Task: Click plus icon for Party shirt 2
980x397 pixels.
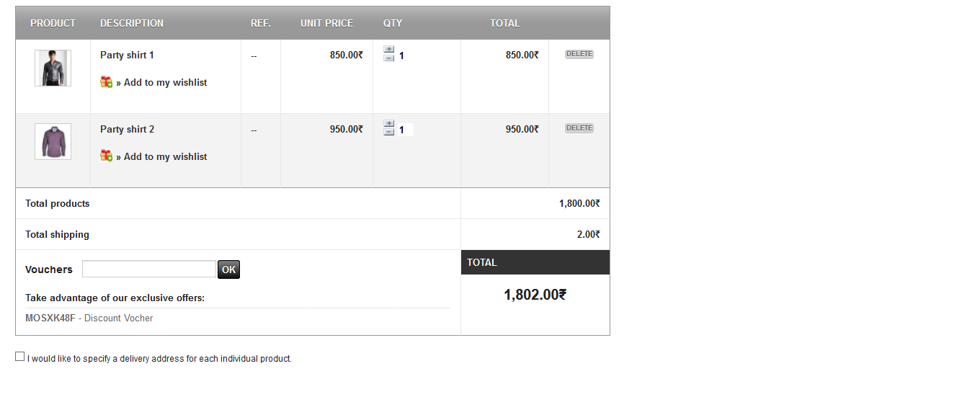Action: click(389, 124)
